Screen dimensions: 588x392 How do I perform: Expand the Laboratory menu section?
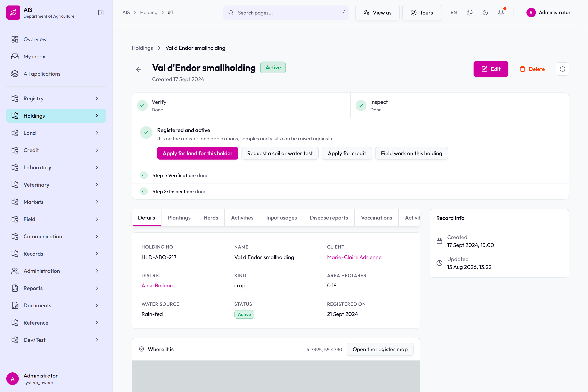point(56,168)
